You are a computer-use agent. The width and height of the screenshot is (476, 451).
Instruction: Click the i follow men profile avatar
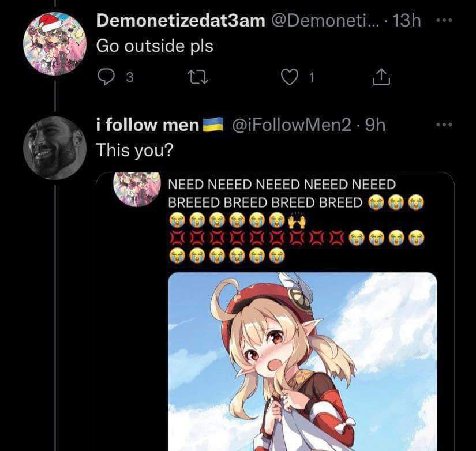(x=54, y=148)
